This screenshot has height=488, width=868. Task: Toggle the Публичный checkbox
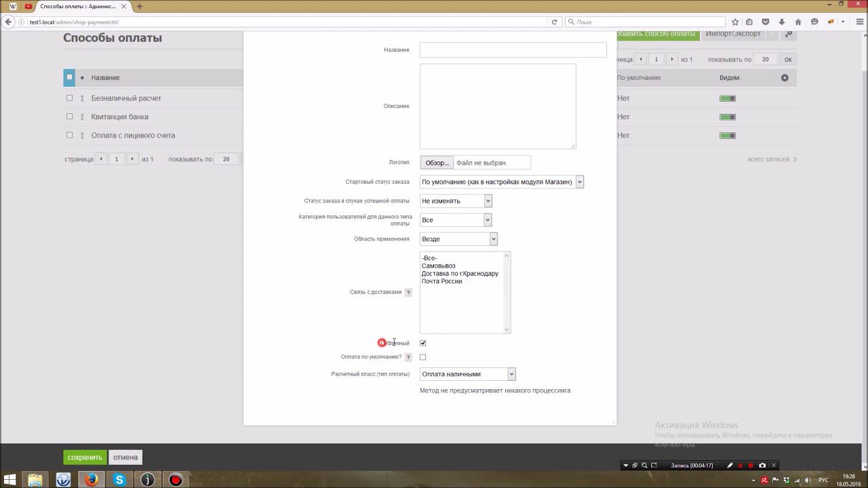pos(422,343)
